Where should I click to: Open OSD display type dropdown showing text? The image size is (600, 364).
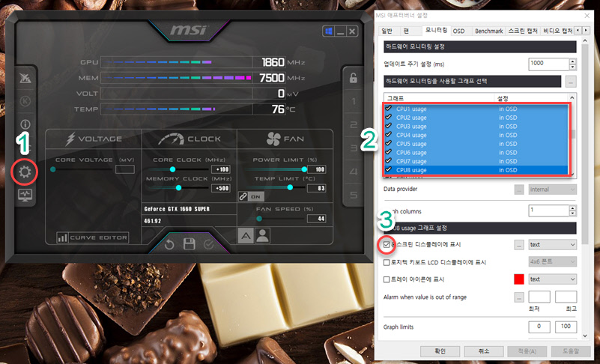[x=553, y=245]
